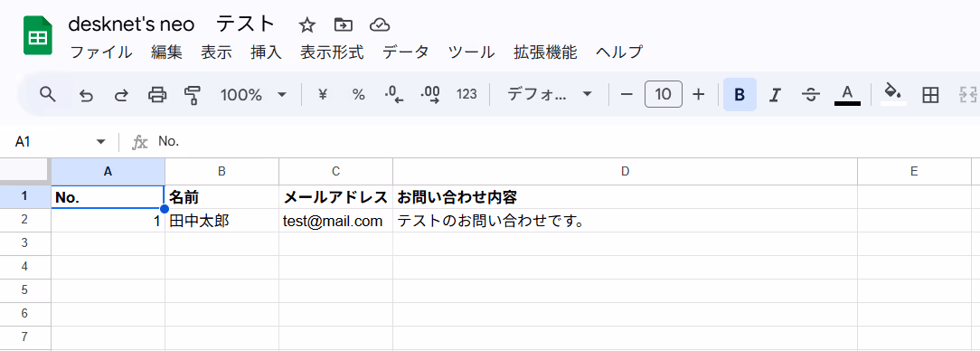Click the document title desknet's neo テスト
This screenshot has width=980, height=351.
pos(172,24)
